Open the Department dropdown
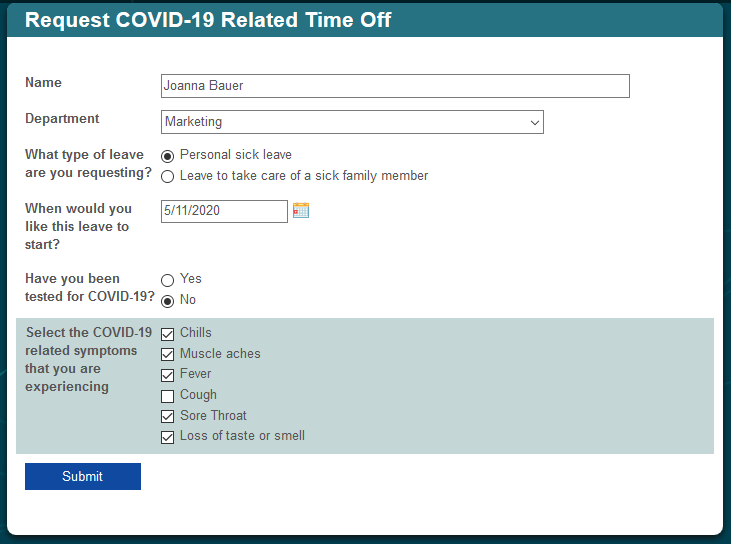Screen dimensions: 731x544 [352, 122]
